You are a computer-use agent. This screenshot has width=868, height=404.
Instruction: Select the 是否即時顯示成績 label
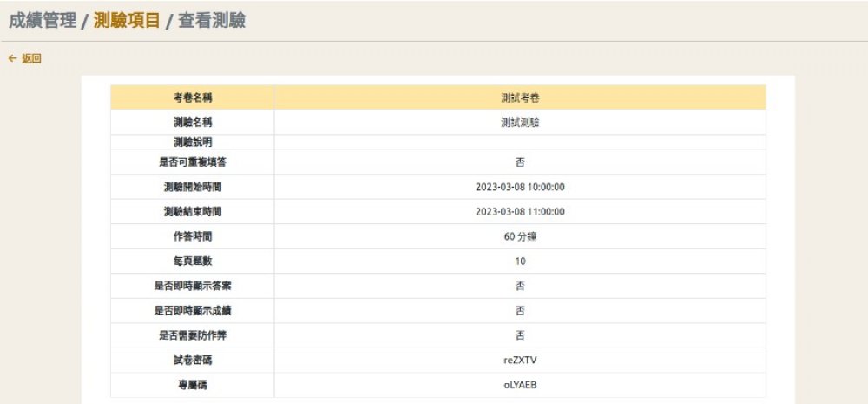[192, 310]
